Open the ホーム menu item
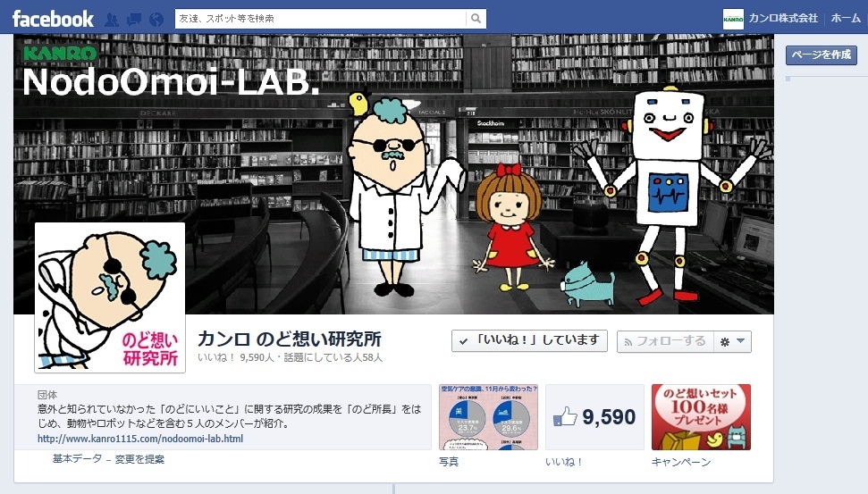Image resolution: width=868 pixels, height=494 pixels. pos(846,18)
